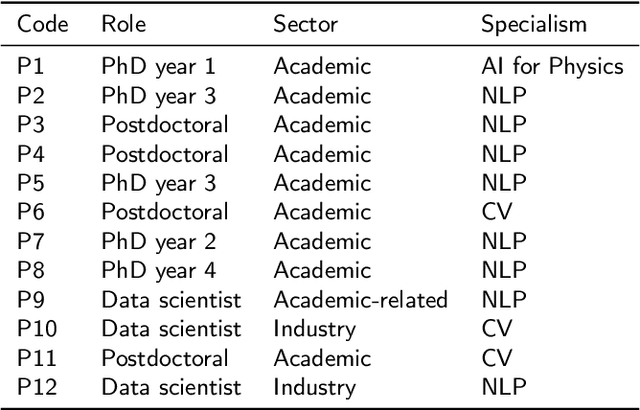The height and width of the screenshot is (410, 640).
Task: Select the P3 code cell
Action: [x=31, y=126]
